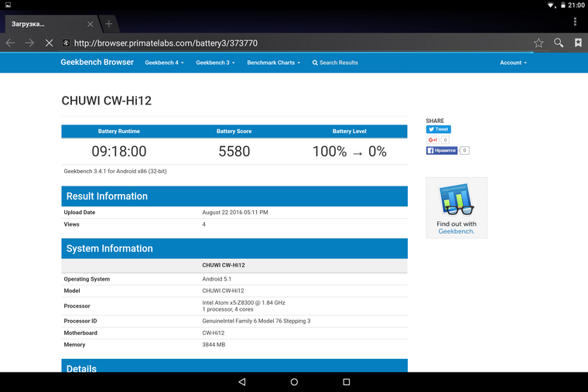The image size is (588, 392).
Task: Tap the Android home circle button
Action: 294,382
